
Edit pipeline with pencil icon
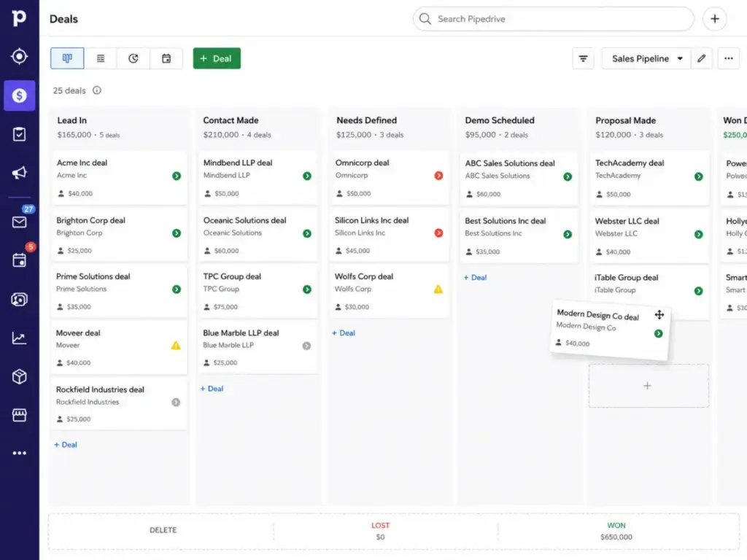(701, 58)
